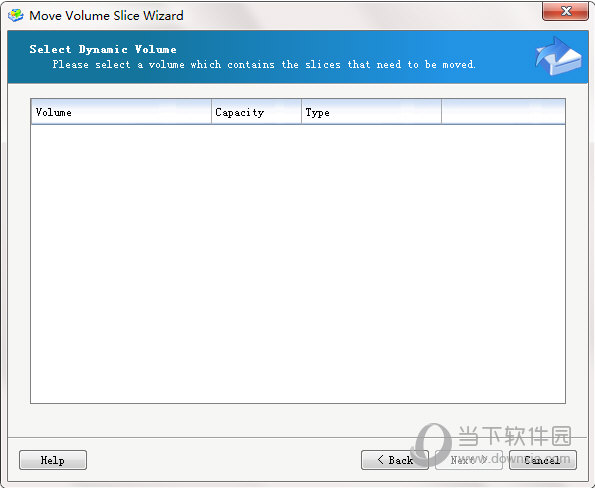Click the blue arrow wizard banner icon
Screen dimensions: 595x488
(x=558, y=56)
